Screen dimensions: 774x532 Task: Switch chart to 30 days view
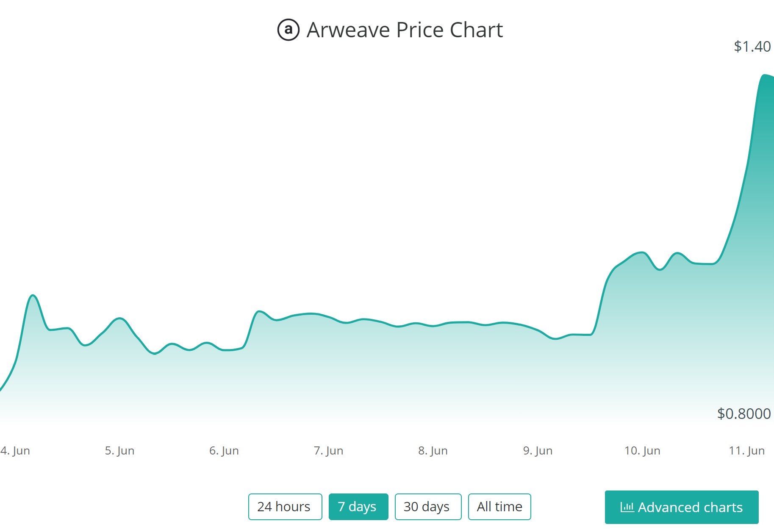click(x=427, y=507)
